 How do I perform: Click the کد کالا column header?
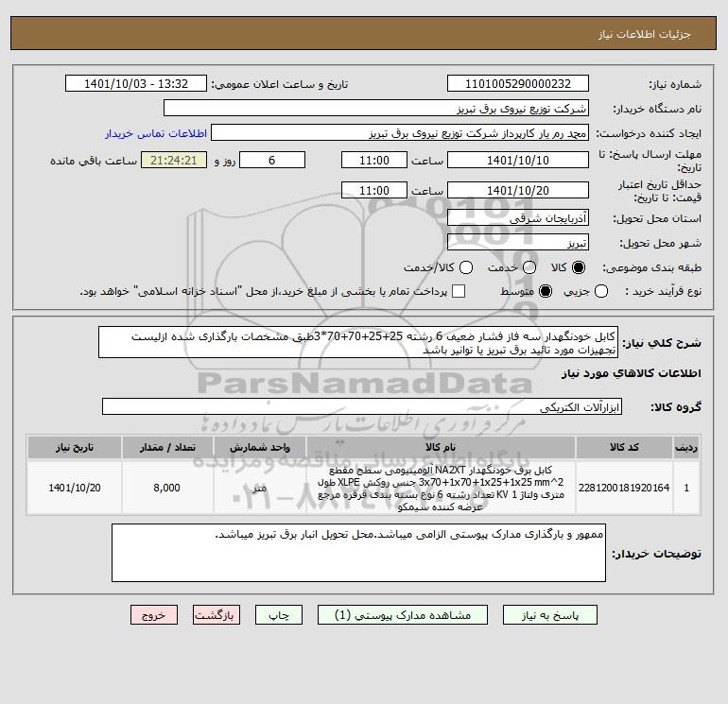click(624, 447)
